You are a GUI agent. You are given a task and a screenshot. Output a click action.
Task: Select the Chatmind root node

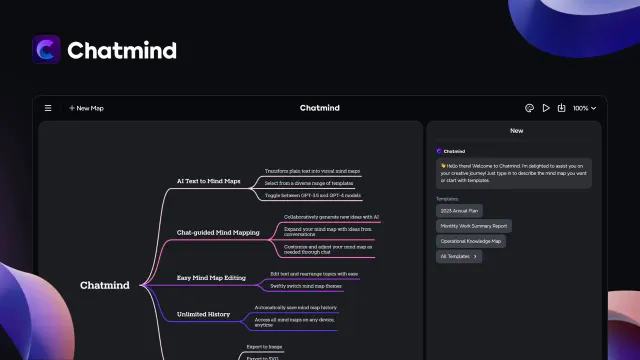coord(104,285)
